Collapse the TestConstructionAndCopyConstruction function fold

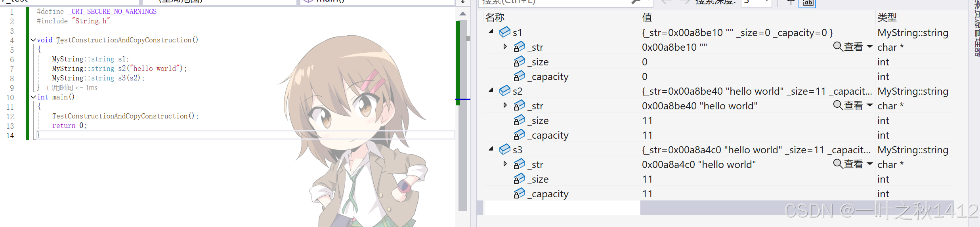point(33,40)
